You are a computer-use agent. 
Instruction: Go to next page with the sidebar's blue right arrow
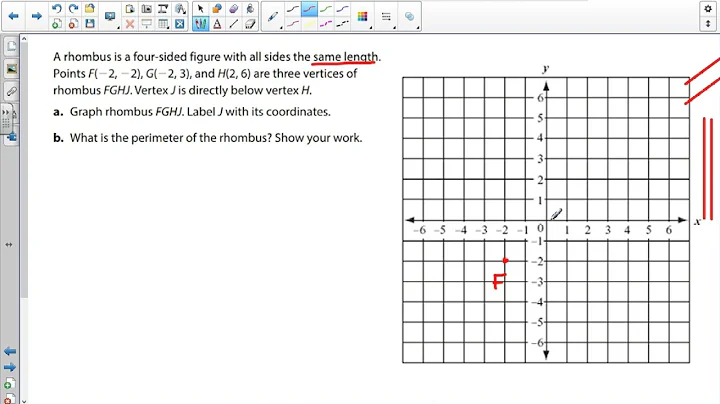click(x=10, y=367)
